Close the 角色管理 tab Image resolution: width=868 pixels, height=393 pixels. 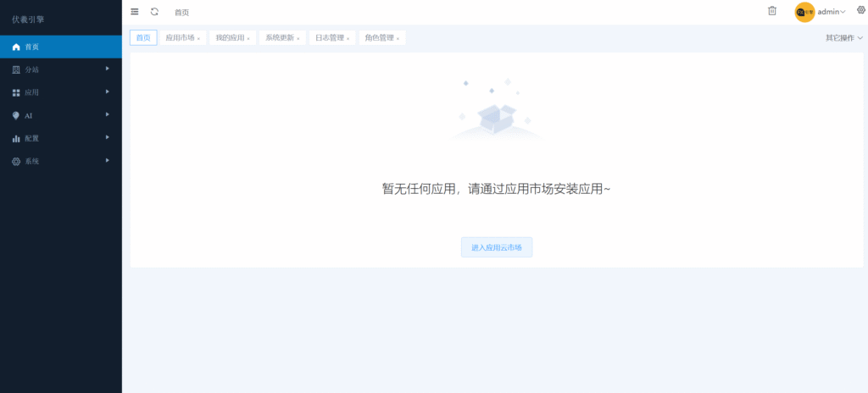tap(398, 39)
